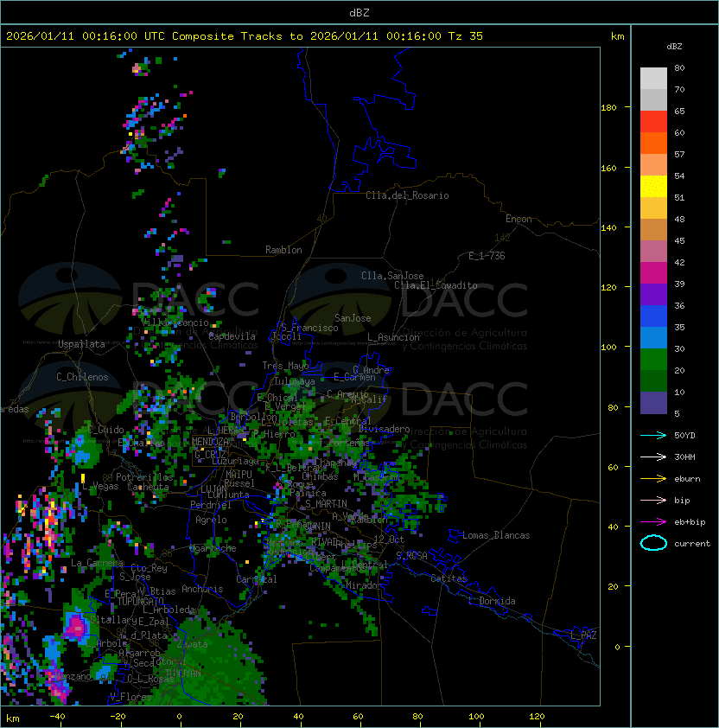Click the Cacheuta map label
719x728 pixels.
(148, 487)
